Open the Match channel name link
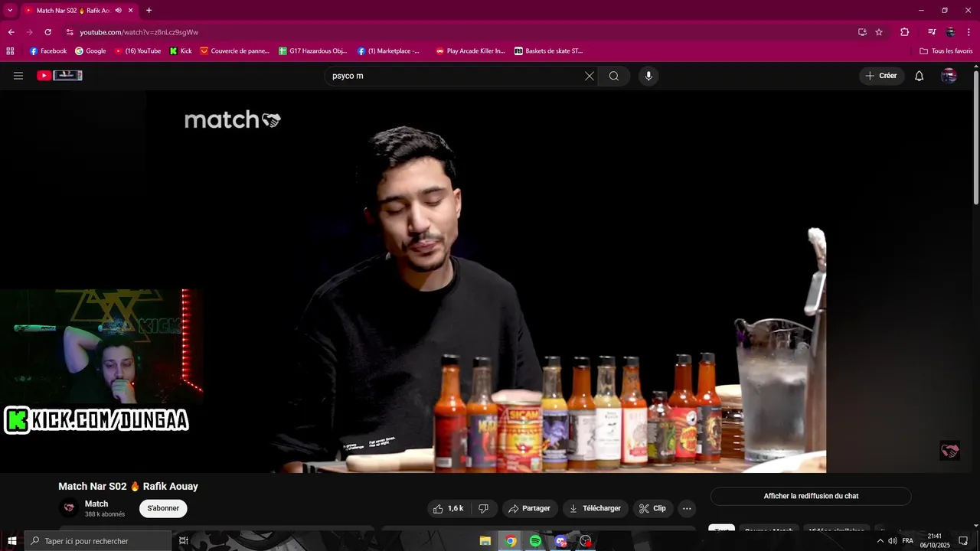The image size is (980, 551). [x=96, y=504]
